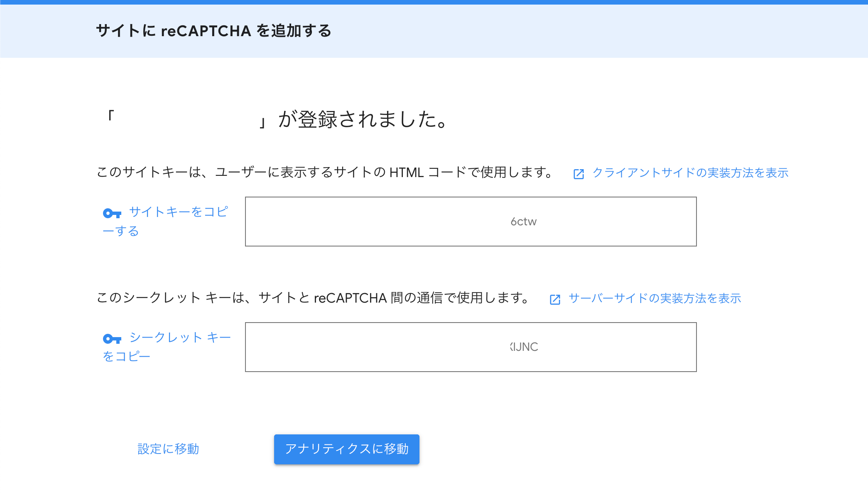Select the 6ctw site key text

(524, 222)
